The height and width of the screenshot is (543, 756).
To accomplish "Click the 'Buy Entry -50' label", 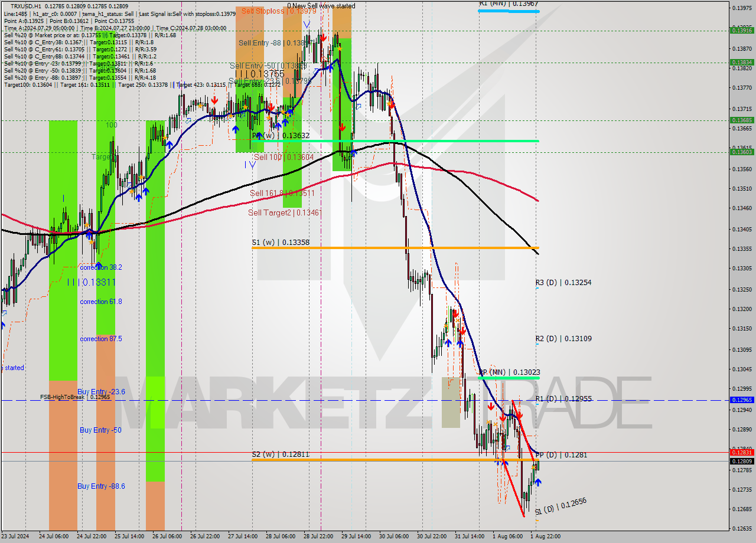I will tap(100, 430).
